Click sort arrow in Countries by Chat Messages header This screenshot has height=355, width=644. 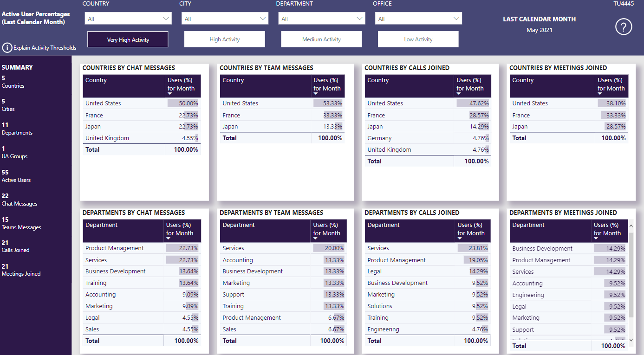(170, 94)
